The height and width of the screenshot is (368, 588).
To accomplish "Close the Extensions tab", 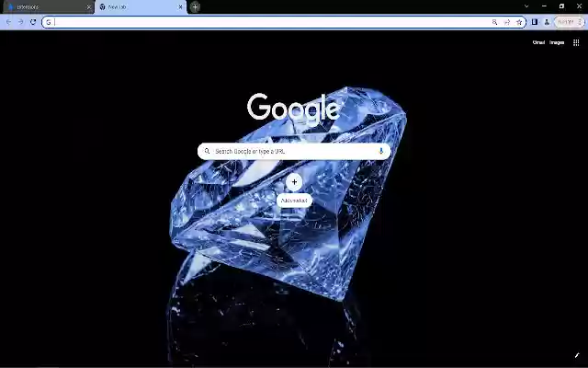I will pyautogui.click(x=89, y=7).
